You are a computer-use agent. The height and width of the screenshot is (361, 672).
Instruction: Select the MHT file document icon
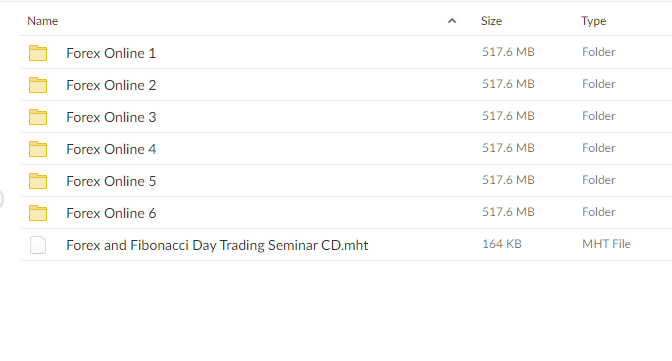pyautogui.click(x=38, y=245)
